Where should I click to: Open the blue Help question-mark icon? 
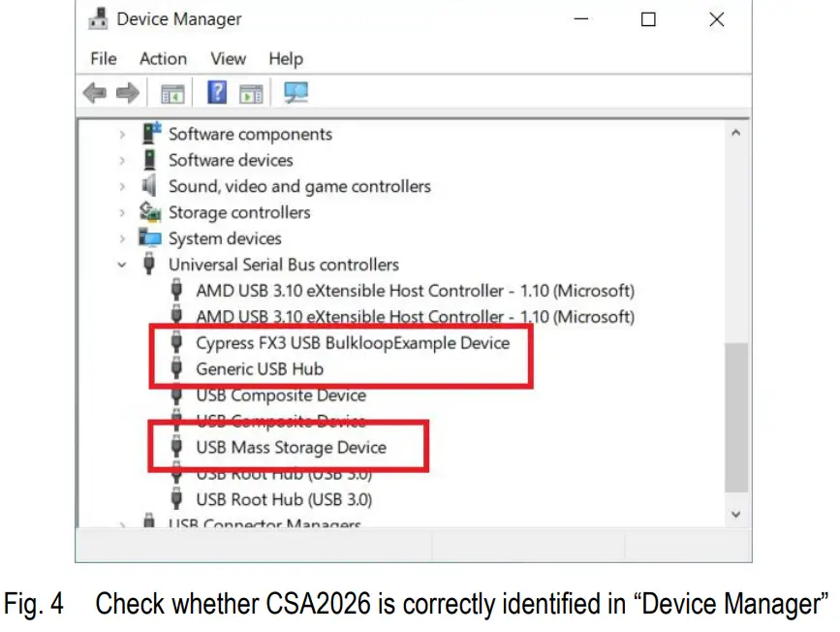click(x=217, y=92)
